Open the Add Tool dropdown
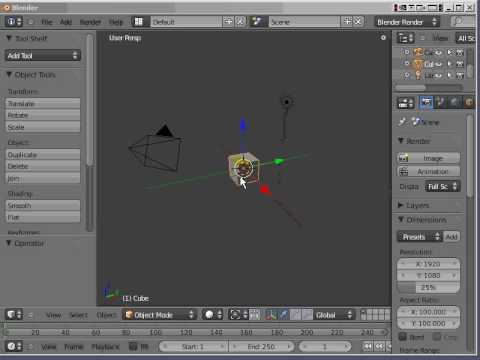480x360 pixels. [43, 55]
